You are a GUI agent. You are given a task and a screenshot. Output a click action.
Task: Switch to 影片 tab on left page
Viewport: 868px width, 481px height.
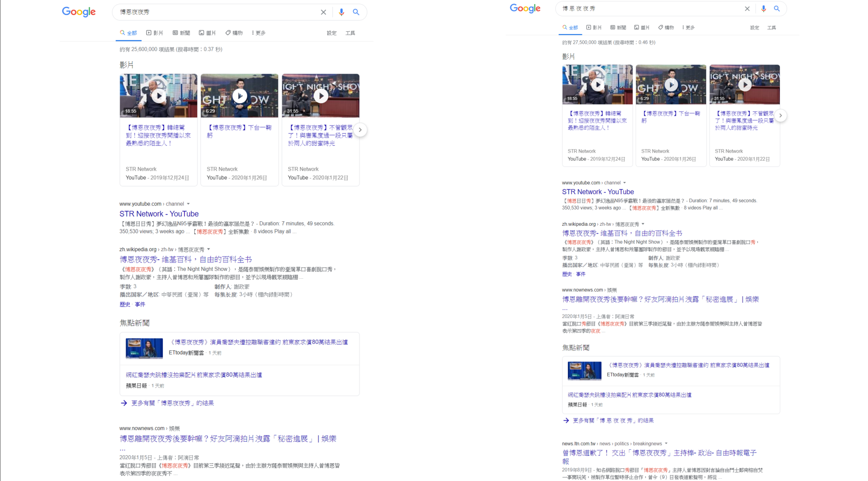(155, 33)
